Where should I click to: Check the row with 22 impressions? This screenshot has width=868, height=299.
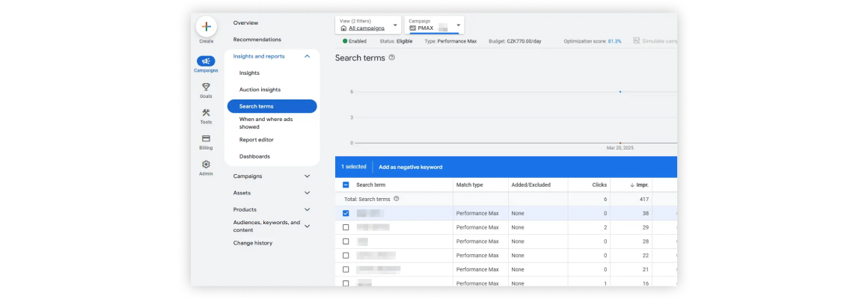coord(346,256)
